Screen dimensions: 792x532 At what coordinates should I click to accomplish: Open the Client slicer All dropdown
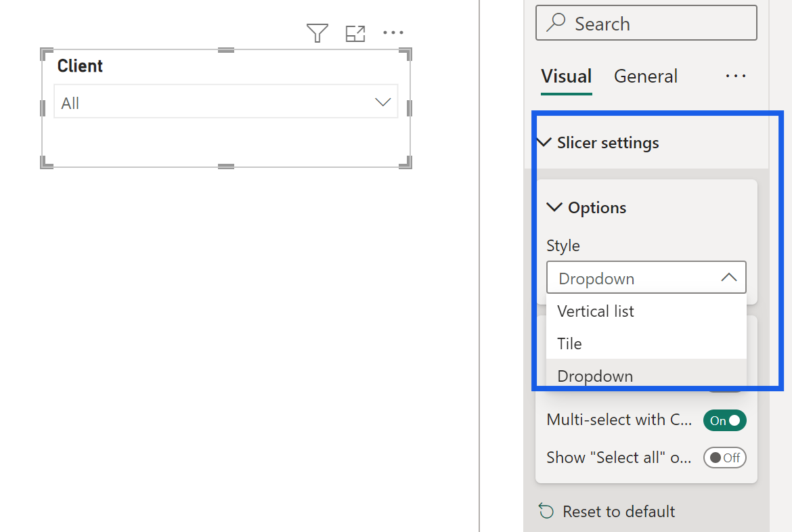tap(226, 102)
